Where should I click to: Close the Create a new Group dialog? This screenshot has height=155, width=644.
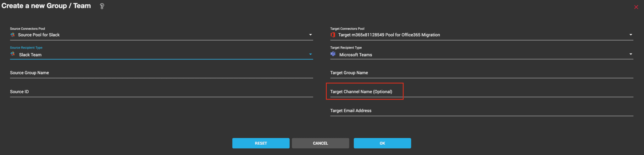pyautogui.click(x=636, y=7)
